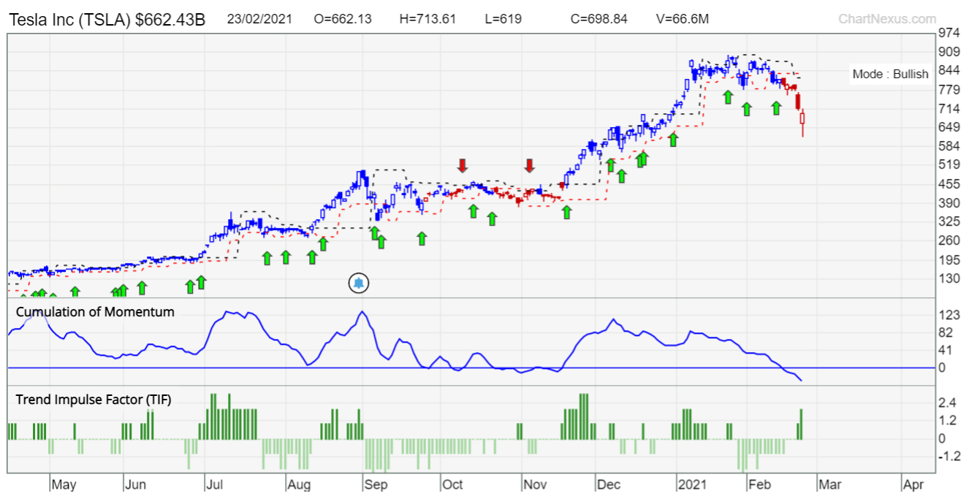Click the Nov label on the time axis
Image resolution: width=980 pixels, height=496 pixels.
coord(535,484)
